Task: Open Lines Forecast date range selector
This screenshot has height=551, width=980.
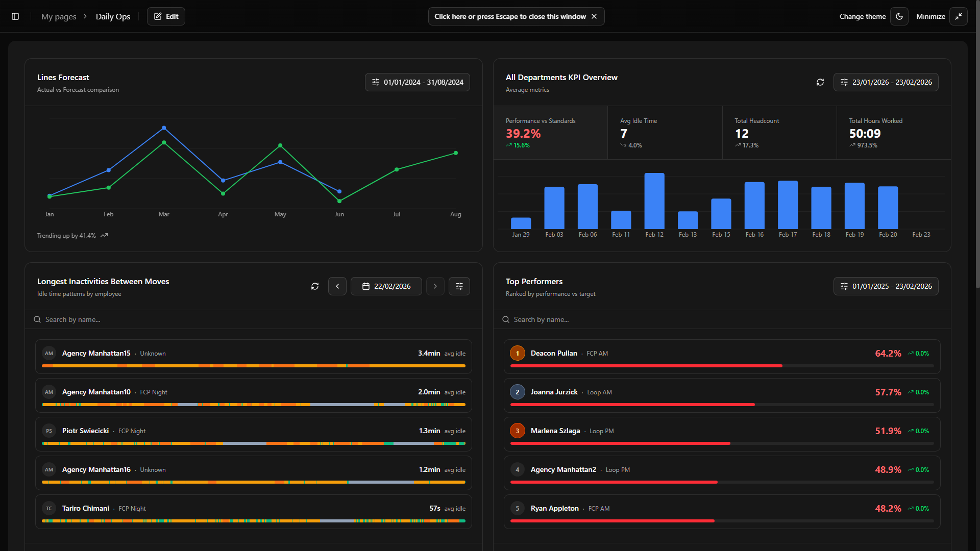Action: [418, 82]
